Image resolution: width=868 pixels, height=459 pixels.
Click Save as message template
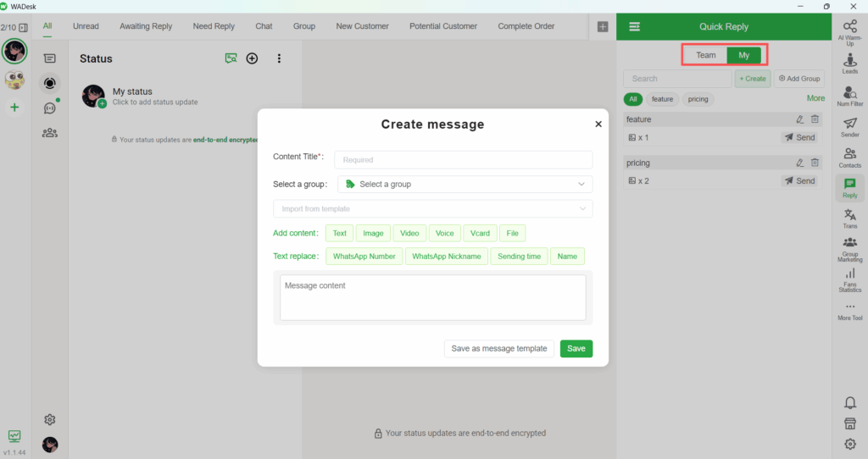498,348
